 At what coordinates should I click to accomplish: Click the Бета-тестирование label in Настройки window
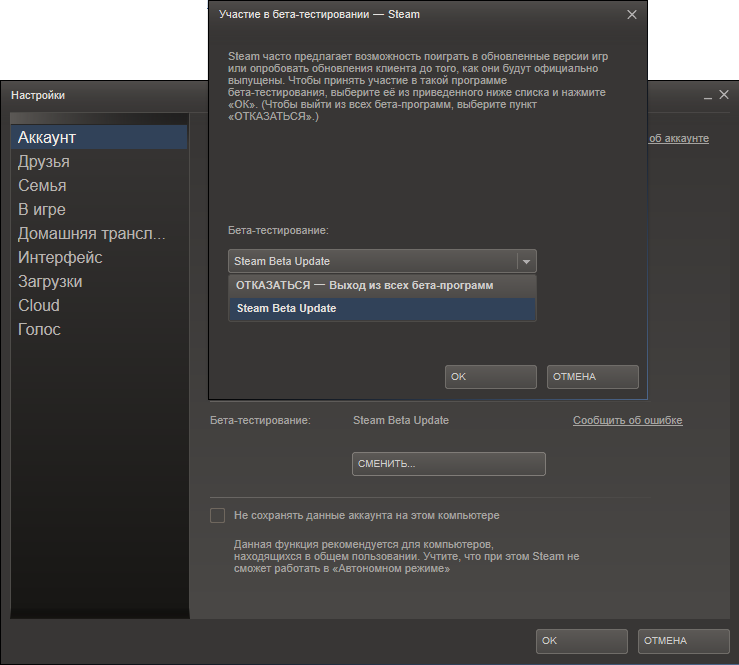coord(260,420)
